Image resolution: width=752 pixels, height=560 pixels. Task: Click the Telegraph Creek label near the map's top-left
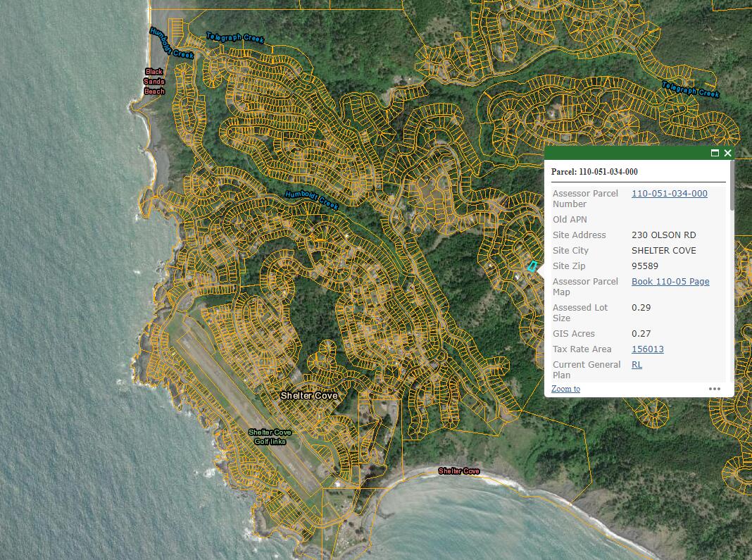235,37
